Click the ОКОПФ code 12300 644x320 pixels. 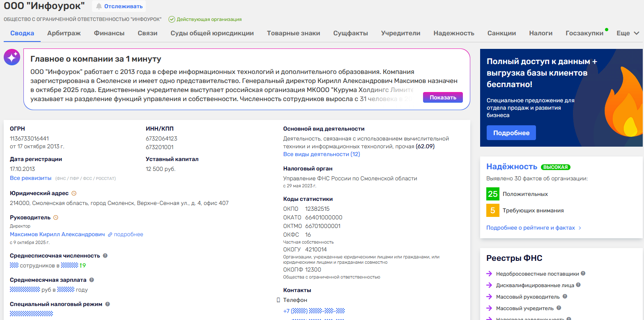tap(313, 269)
